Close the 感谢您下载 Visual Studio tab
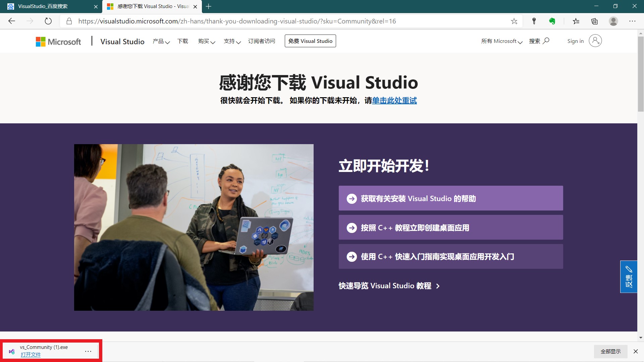The height and width of the screenshot is (362, 644). coord(195,6)
